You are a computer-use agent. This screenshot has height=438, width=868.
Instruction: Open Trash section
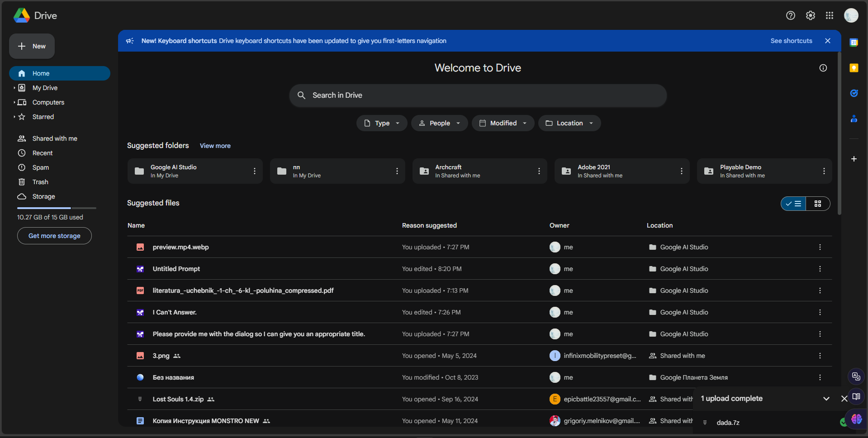(x=60, y=182)
